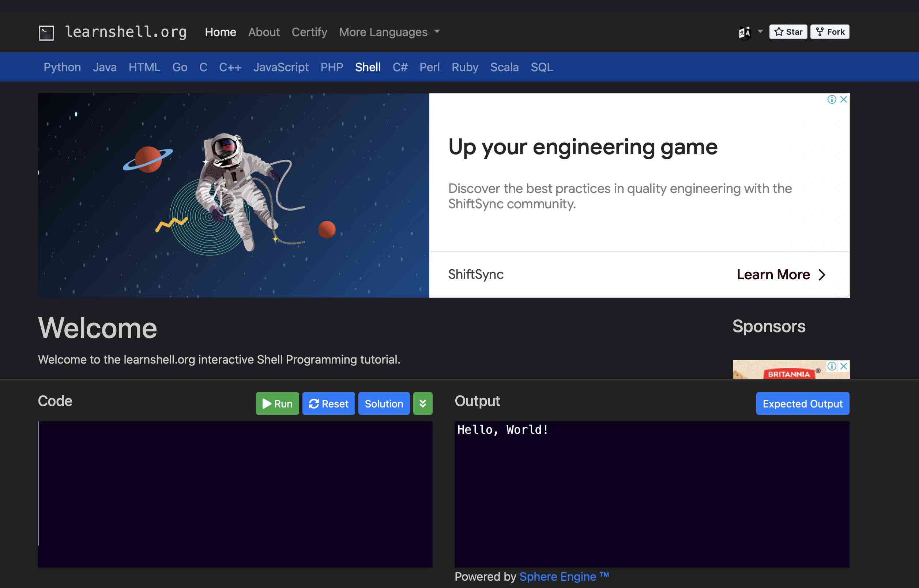
Task: Close the Britannia sponsor ad
Action: click(844, 366)
